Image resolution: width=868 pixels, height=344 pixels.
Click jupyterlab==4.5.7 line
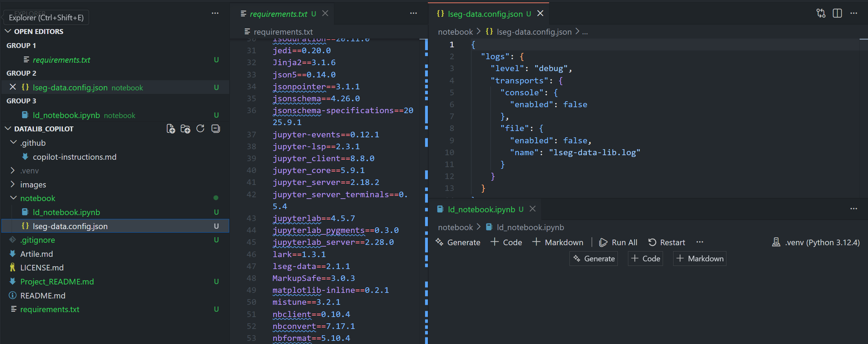click(x=314, y=218)
